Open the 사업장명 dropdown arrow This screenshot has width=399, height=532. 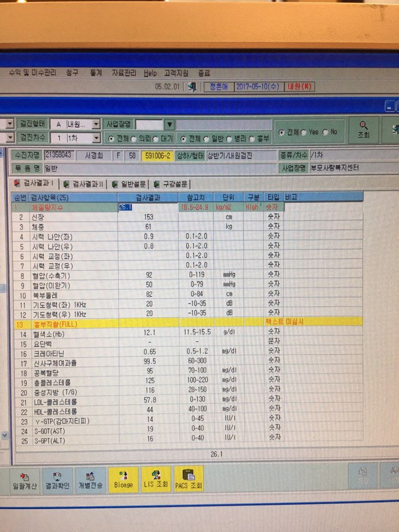coord(170,125)
